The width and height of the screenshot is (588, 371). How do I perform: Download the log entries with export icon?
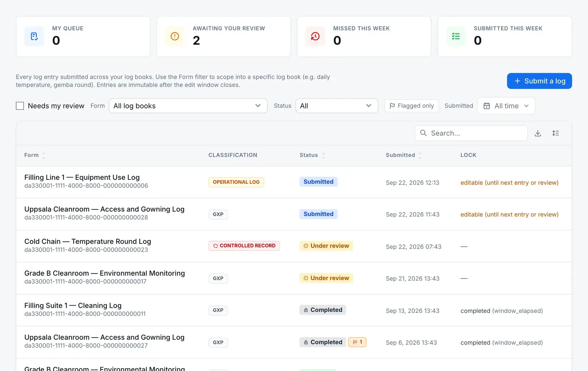click(538, 133)
